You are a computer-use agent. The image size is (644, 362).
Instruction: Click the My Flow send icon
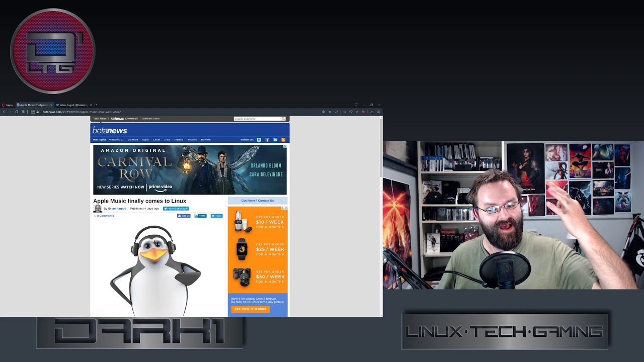click(x=330, y=112)
